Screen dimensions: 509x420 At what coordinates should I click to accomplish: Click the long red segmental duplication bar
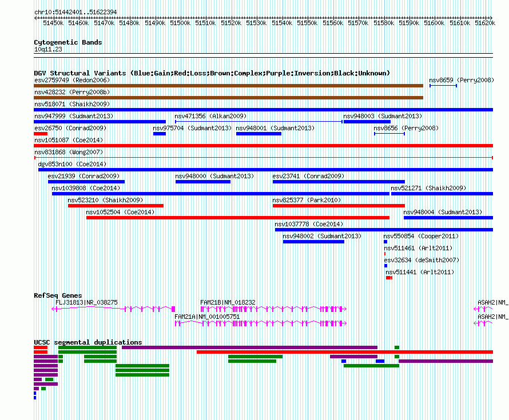[x=345, y=352]
